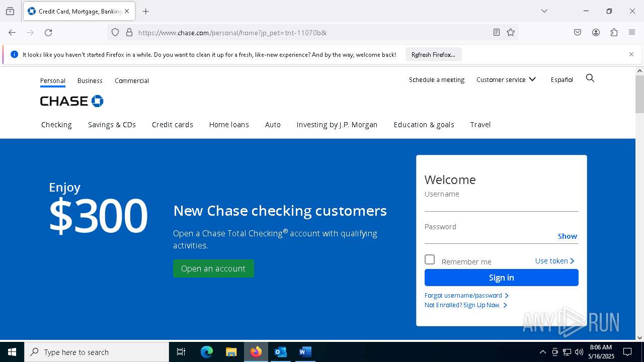Click the Chase logo
Viewport: 644px width, 362px height.
pos(72,101)
